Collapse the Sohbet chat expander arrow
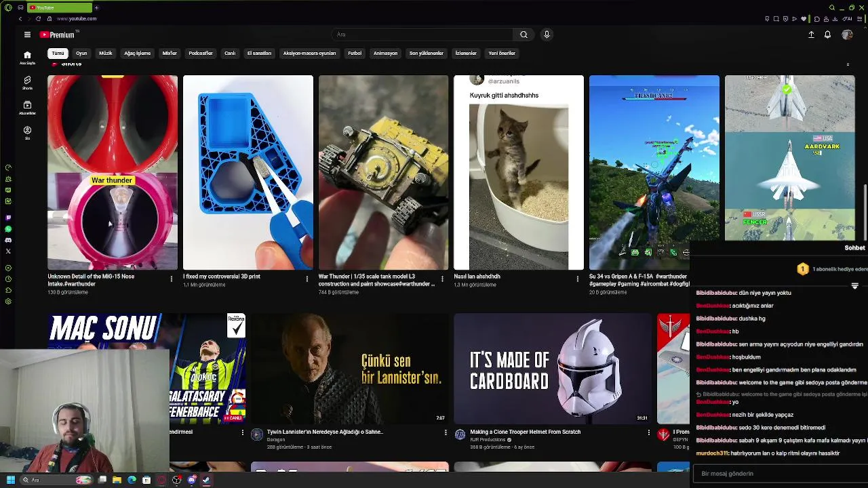Viewport: 868px width, 488px height. (854, 286)
